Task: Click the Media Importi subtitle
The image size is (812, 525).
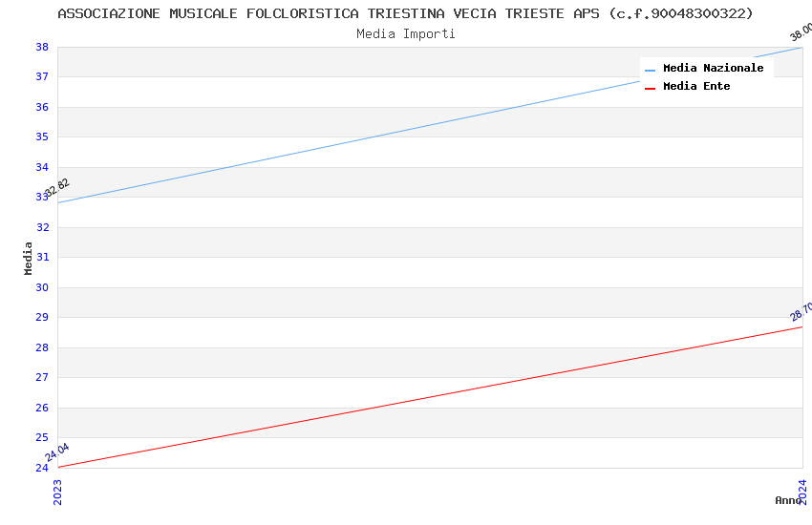Action: coord(405,34)
